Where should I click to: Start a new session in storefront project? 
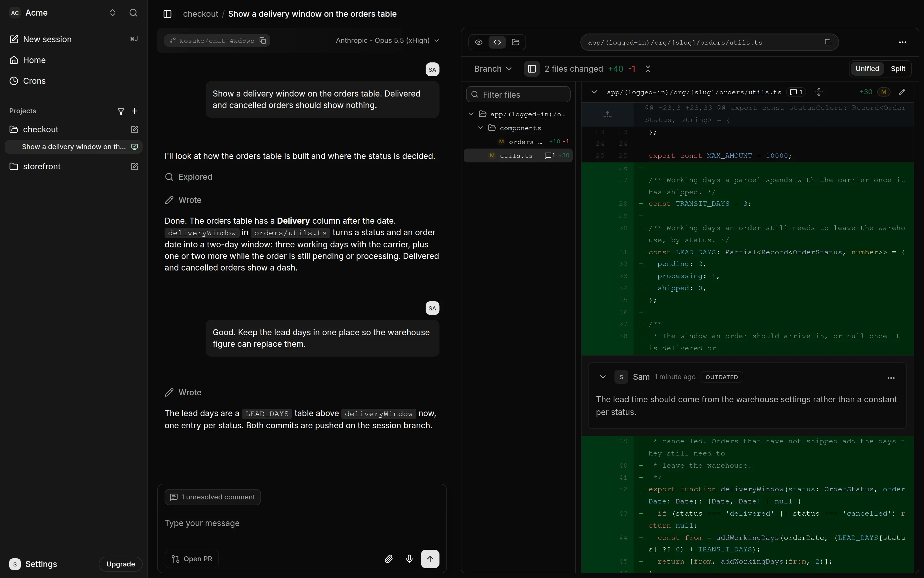134,167
